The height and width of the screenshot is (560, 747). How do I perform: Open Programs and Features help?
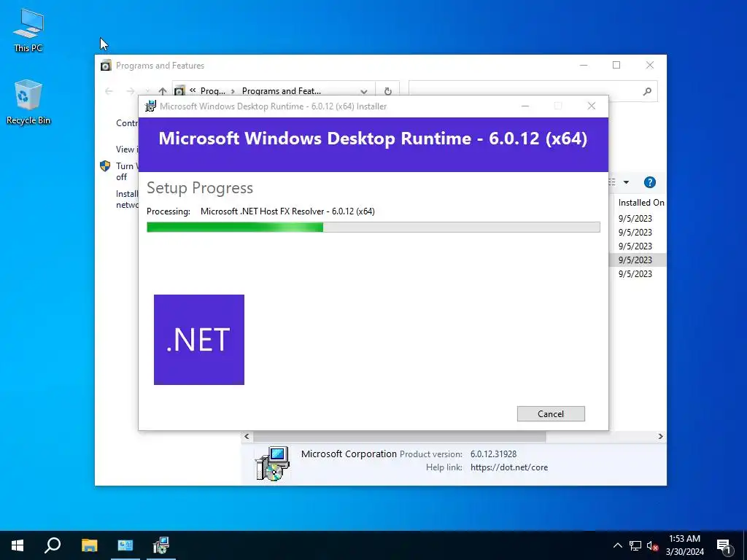point(649,182)
